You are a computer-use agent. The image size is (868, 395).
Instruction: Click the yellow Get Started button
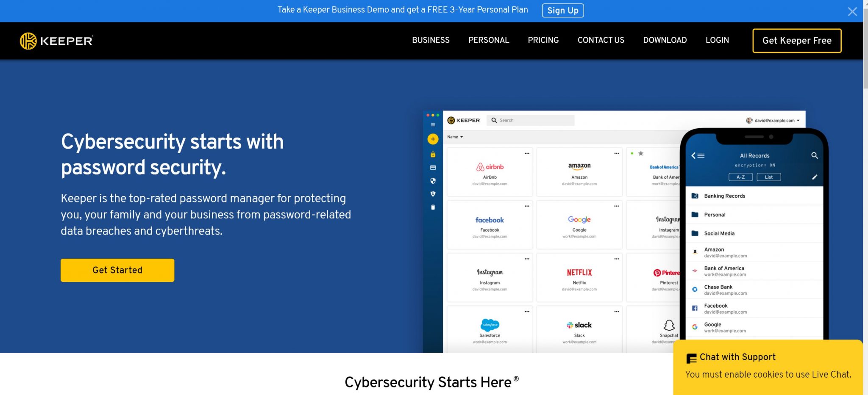(x=117, y=270)
